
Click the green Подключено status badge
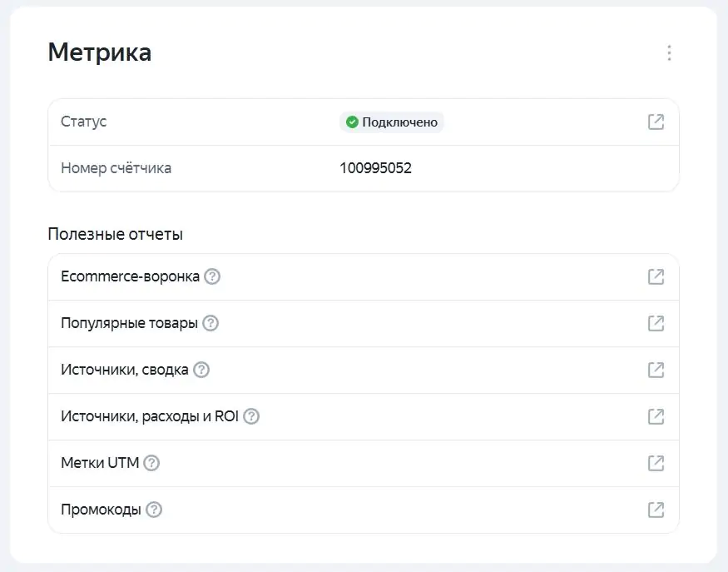coord(392,122)
